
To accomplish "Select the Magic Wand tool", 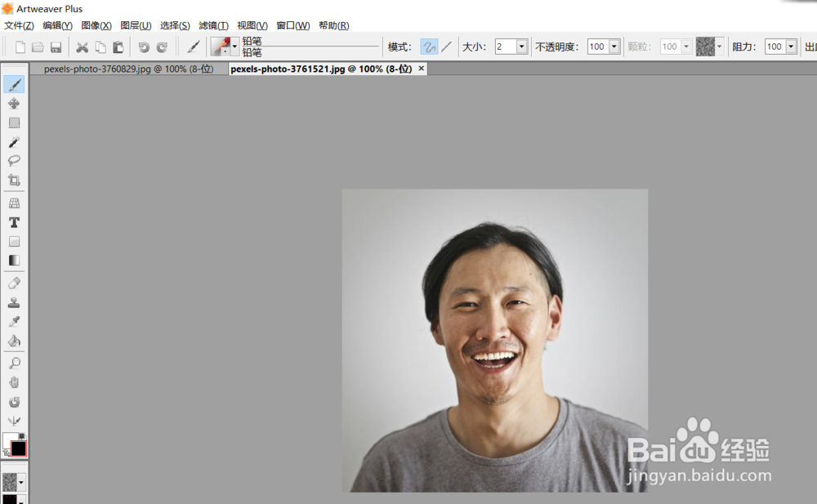I will click(x=14, y=142).
